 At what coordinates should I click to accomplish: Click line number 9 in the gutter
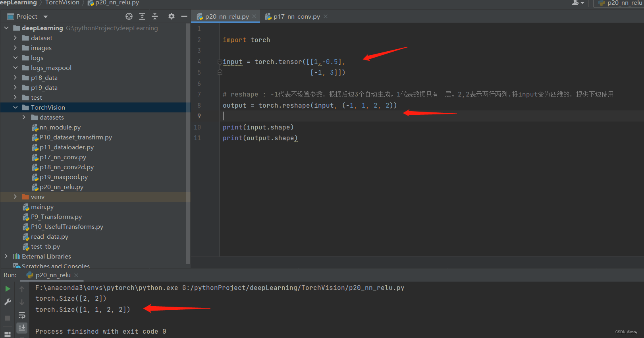(x=199, y=116)
